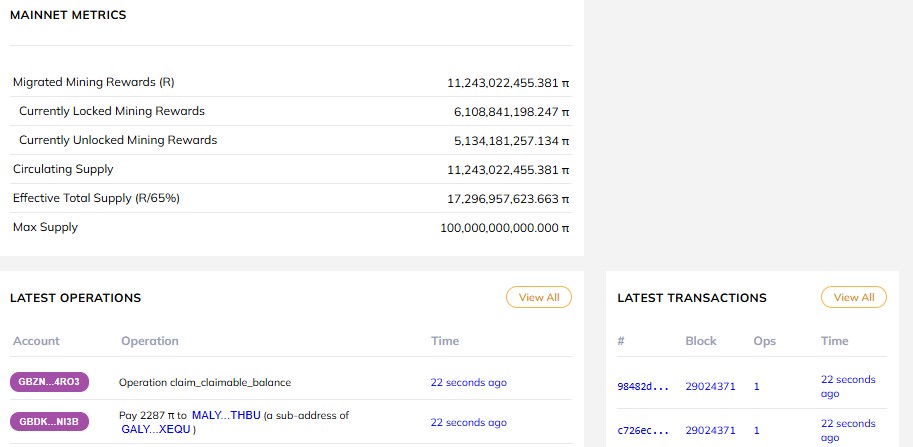The height and width of the screenshot is (447, 913).
Task: Click View All in Latest Operations
Action: click(x=539, y=297)
